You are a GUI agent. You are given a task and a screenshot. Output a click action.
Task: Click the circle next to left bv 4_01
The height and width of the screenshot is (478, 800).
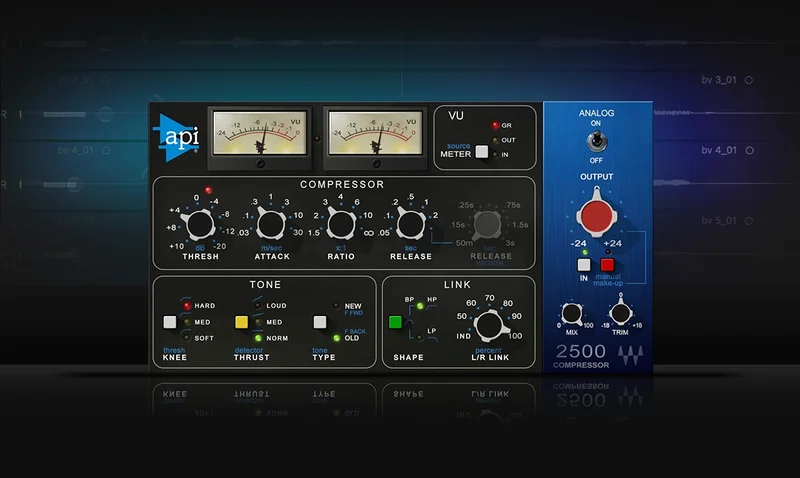tap(106, 150)
